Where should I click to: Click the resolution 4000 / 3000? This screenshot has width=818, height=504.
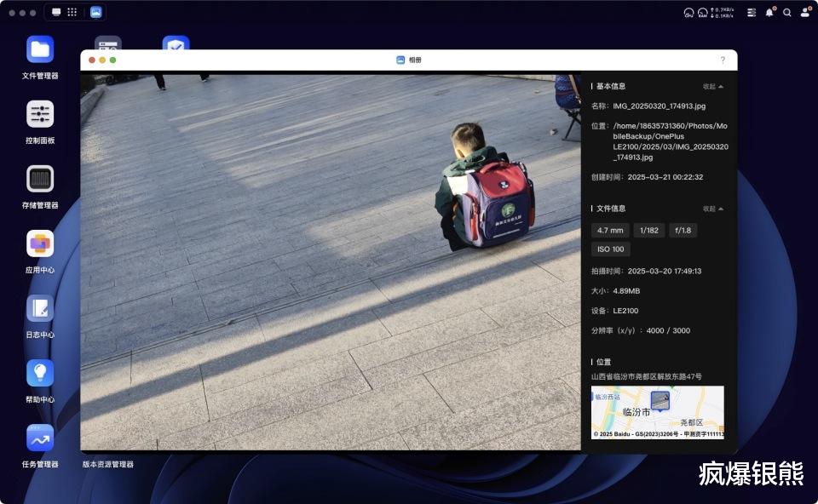[668, 330]
